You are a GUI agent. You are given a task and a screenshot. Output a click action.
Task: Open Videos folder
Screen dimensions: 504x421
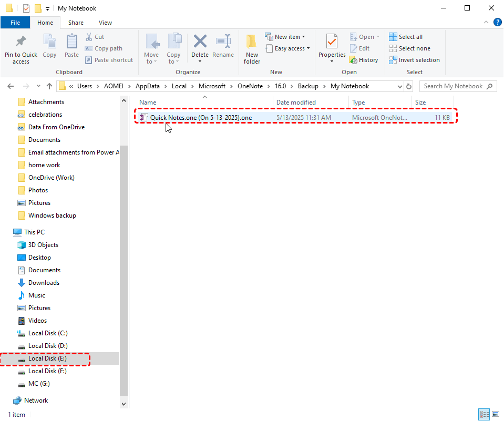(x=37, y=321)
